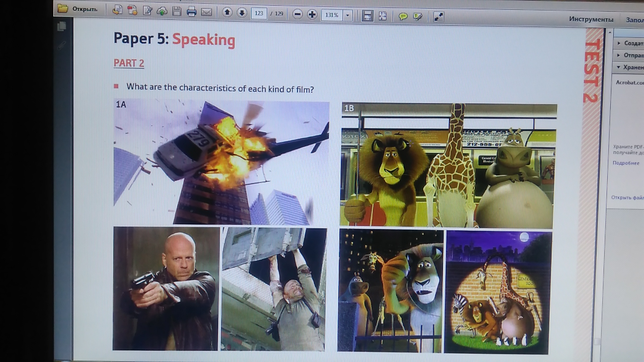Go to next page down arrow
644x362 pixels.
(242, 13)
